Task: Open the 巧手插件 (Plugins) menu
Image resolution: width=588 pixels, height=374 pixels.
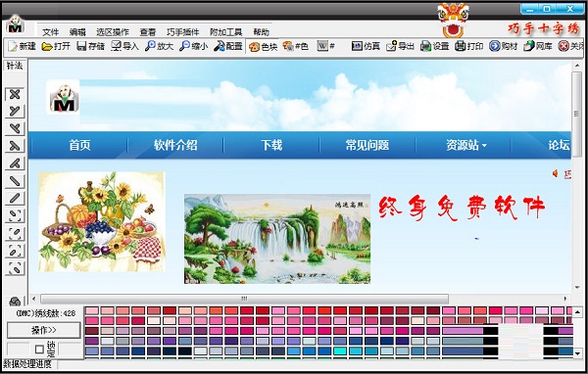Action: [183, 32]
